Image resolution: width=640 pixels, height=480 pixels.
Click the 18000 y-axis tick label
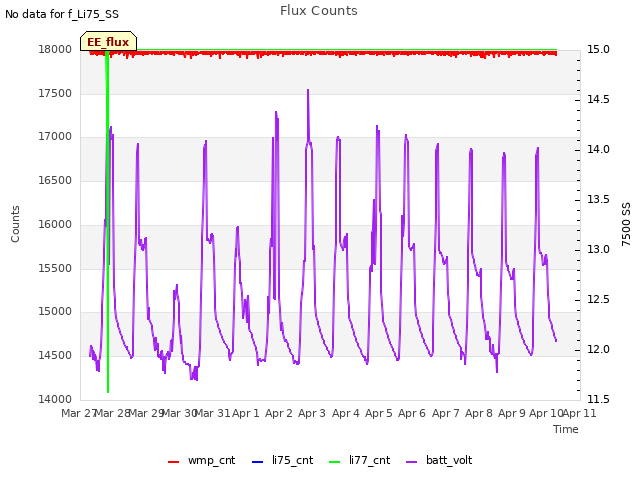tap(55, 50)
